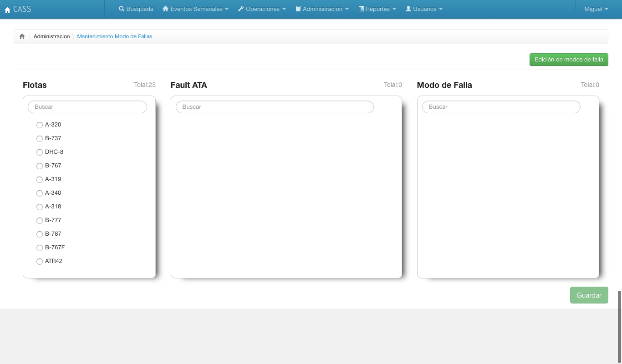Pick the B-767F fleet radio button
622x364 pixels.
point(40,248)
